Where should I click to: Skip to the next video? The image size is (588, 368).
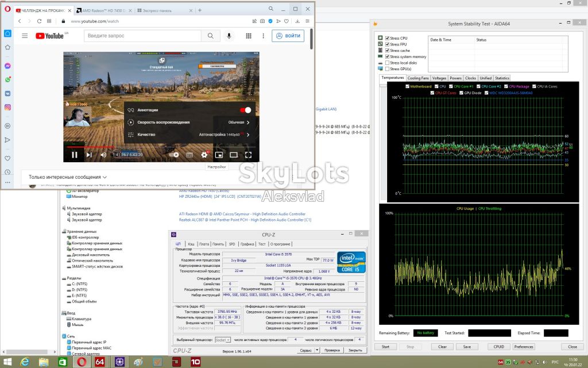(x=89, y=155)
